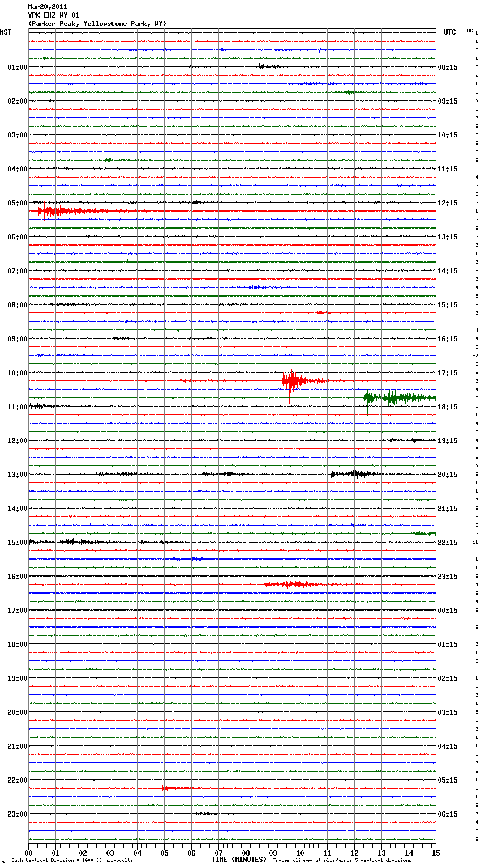Click the traces clipped footnote text
481x868 pixels.
click(x=342, y=861)
